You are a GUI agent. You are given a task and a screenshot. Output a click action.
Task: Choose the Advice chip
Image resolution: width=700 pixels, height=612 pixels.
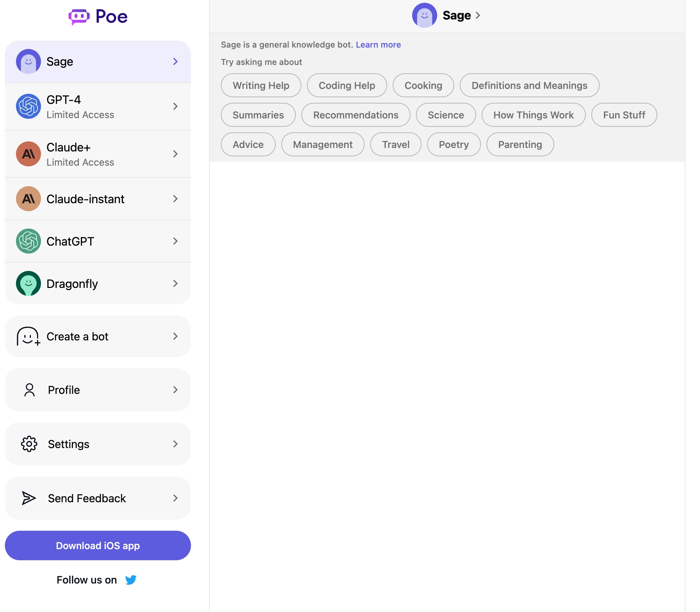(248, 144)
